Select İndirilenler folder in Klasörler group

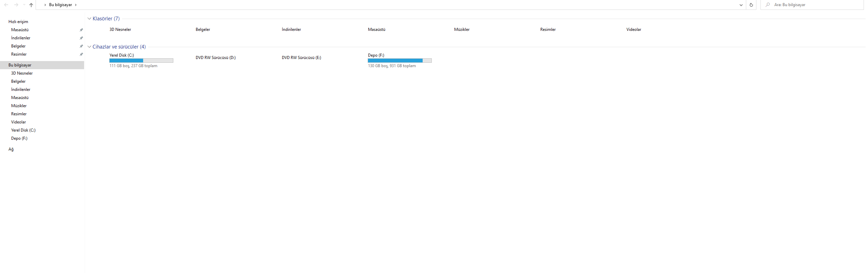[x=291, y=30]
